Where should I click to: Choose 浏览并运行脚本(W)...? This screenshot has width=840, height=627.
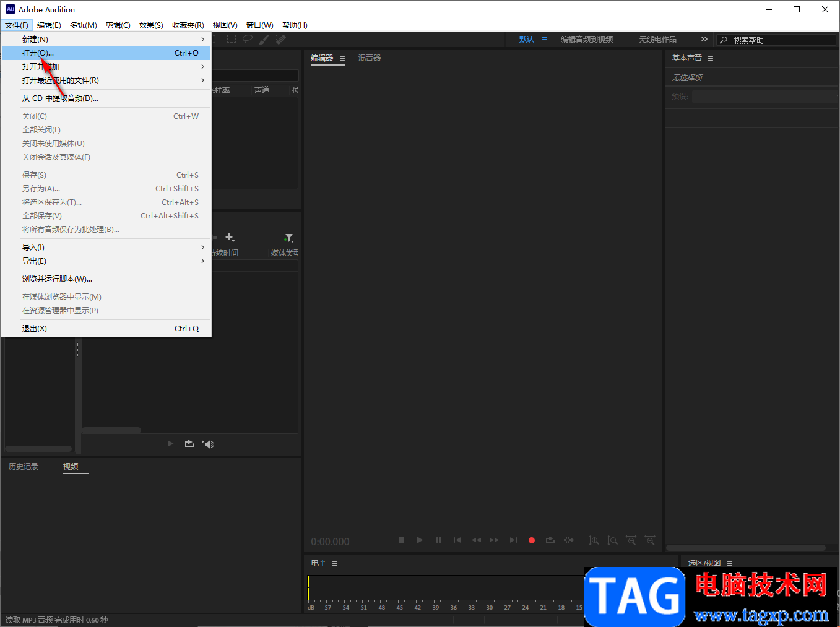(106, 279)
